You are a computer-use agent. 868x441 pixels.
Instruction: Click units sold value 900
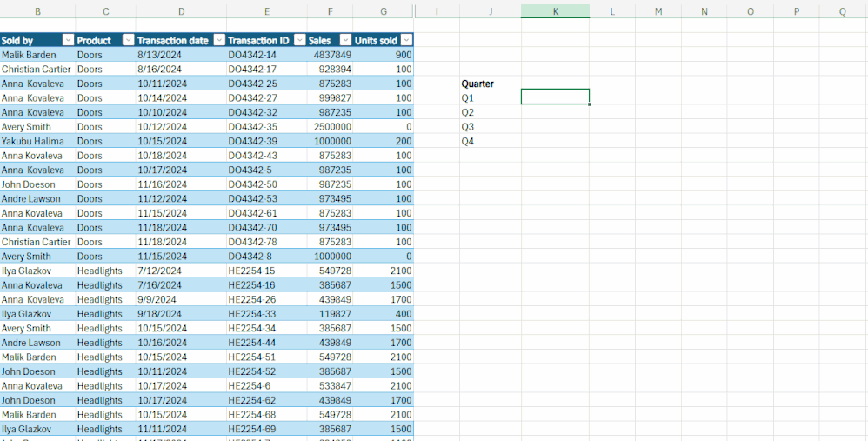[x=383, y=55]
